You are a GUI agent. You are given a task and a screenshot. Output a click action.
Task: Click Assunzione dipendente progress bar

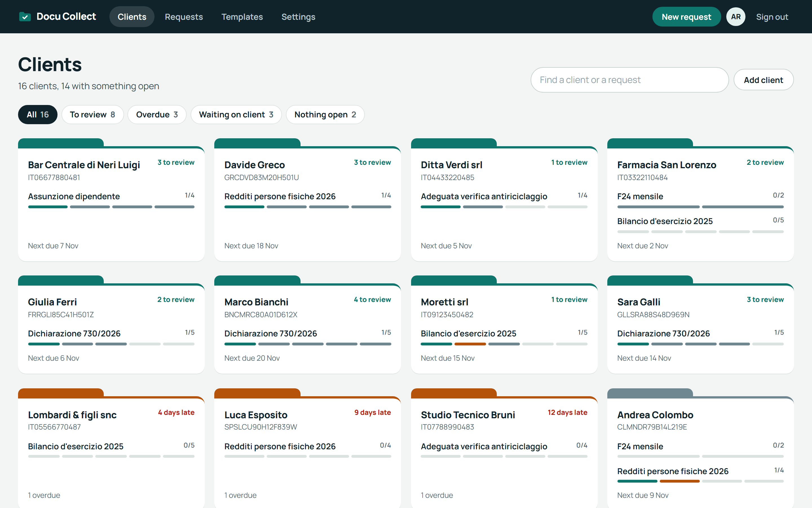click(x=111, y=207)
